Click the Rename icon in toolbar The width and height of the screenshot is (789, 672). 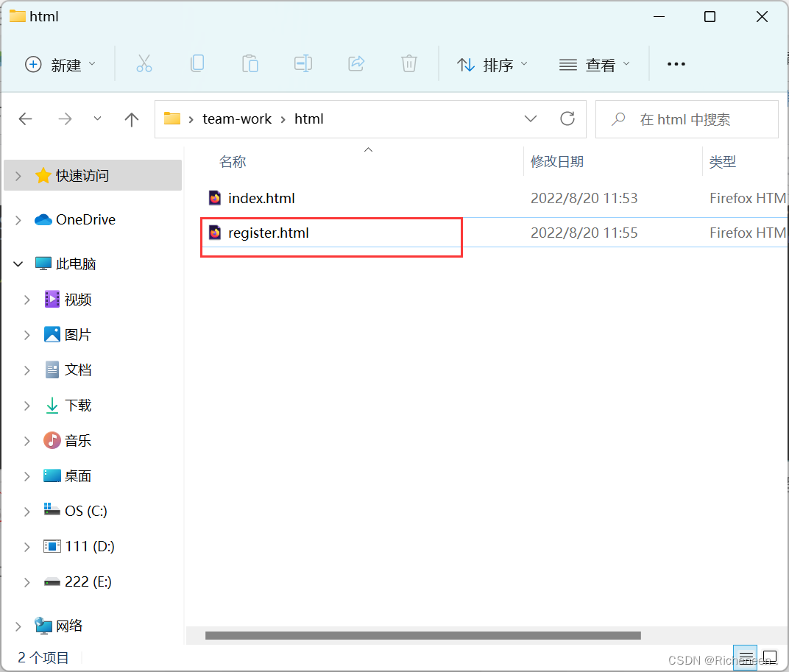[x=303, y=64]
